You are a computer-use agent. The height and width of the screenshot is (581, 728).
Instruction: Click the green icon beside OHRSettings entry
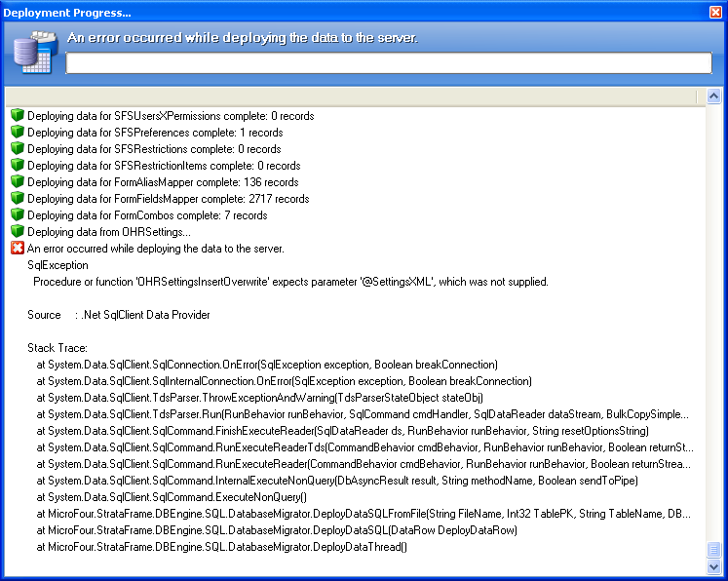click(x=17, y=232)
